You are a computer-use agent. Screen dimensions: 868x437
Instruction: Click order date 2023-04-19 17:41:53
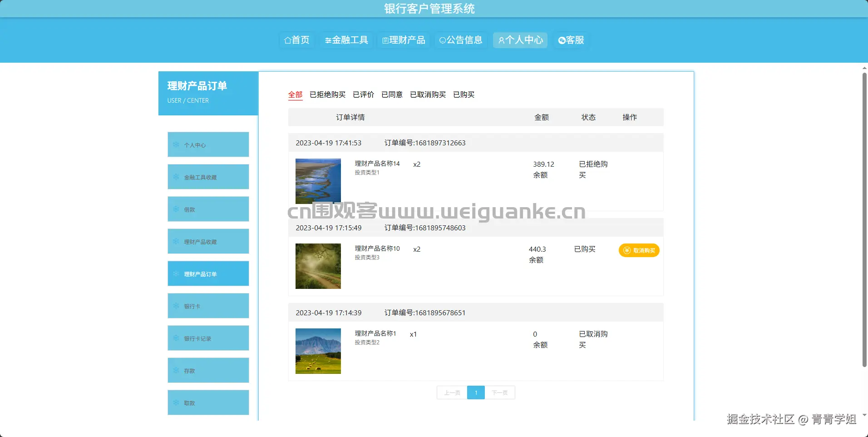point(329,143)
